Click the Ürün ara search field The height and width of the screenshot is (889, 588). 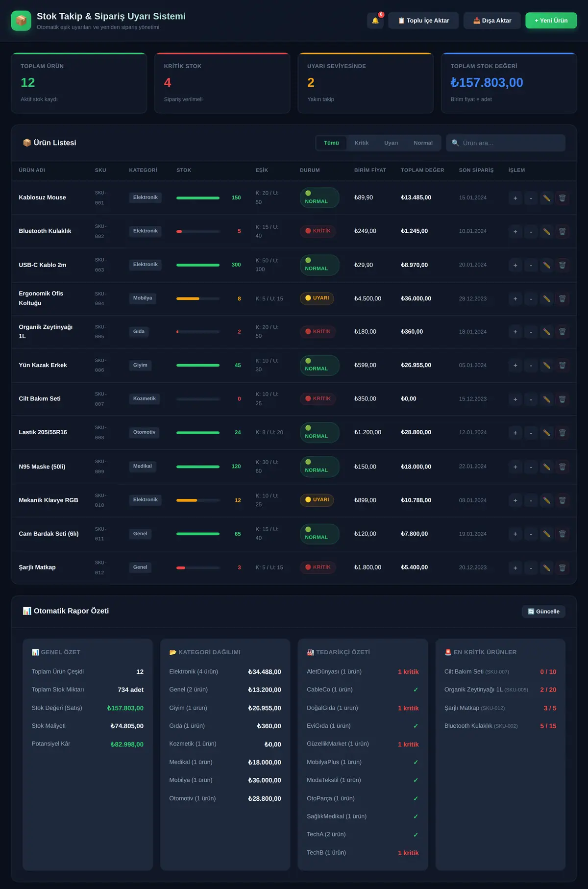tap(506, 143)
